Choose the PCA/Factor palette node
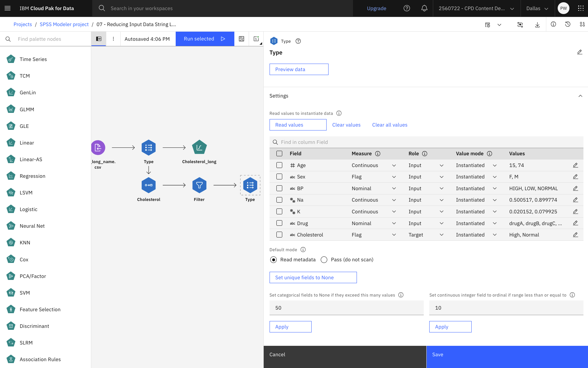This screenshot has width=588, height=368. click(x=33, y=276)
